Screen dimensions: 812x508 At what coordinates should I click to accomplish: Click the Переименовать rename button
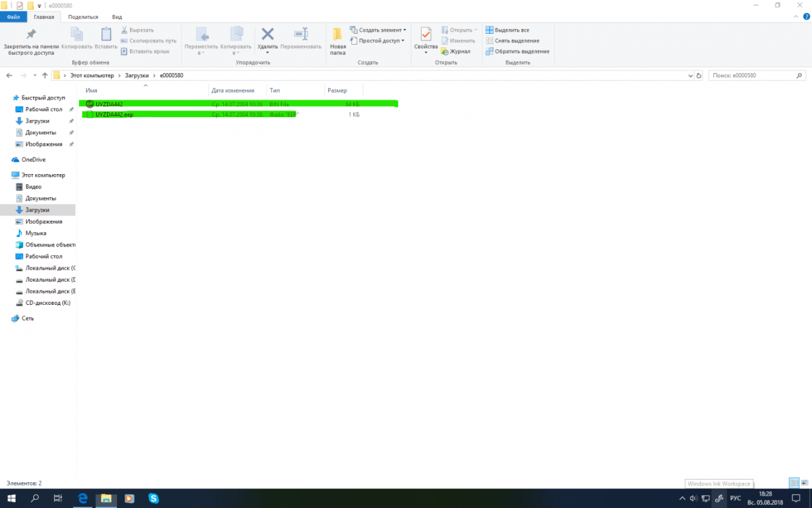pyautogui.click(x=301, y=39)
